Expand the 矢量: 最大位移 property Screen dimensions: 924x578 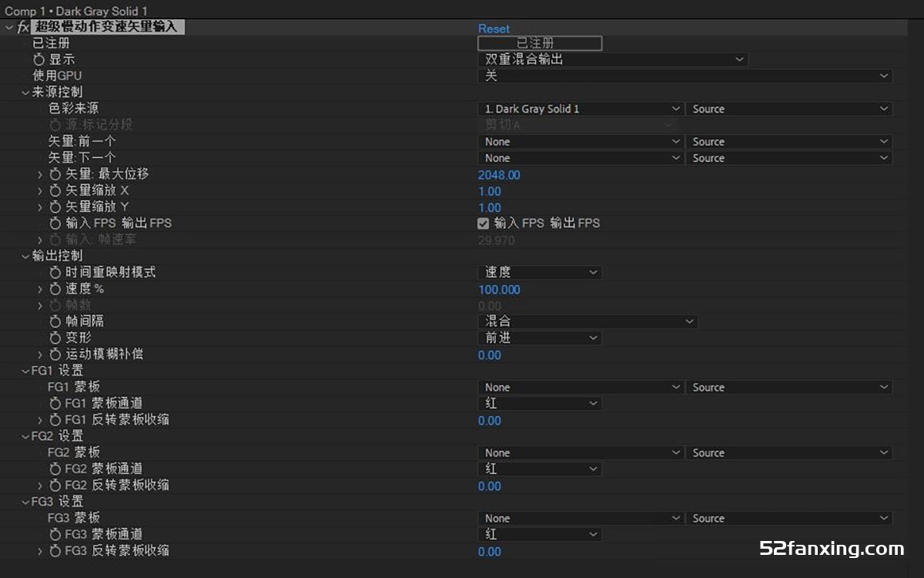40,174
